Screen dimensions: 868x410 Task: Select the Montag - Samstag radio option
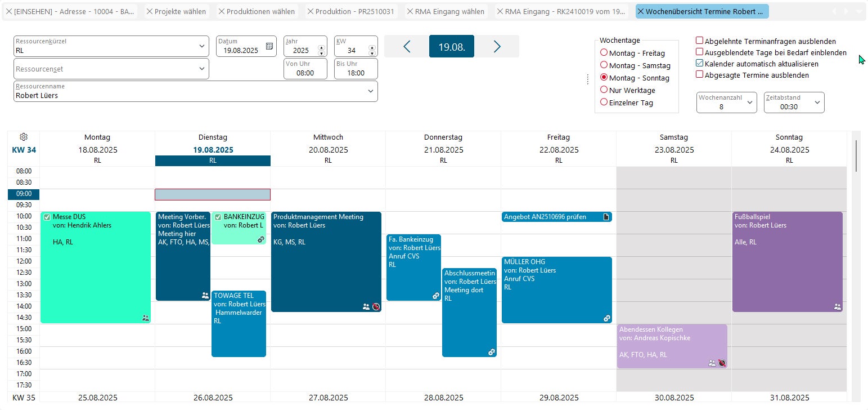(x=604, y=65)
